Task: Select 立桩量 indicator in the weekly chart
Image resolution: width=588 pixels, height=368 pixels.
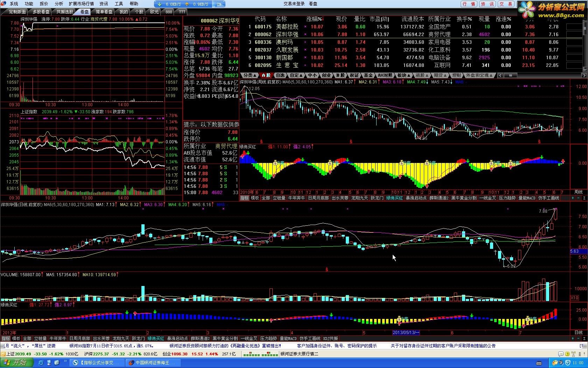Action: coord(279,198)
